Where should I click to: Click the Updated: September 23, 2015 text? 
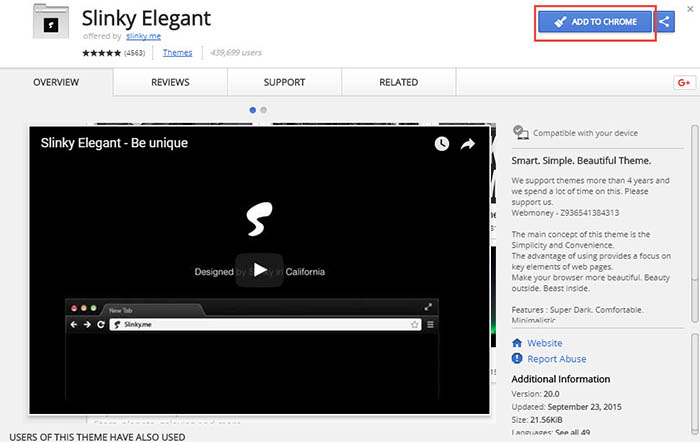pyautogui.click(x=567, y=407)
